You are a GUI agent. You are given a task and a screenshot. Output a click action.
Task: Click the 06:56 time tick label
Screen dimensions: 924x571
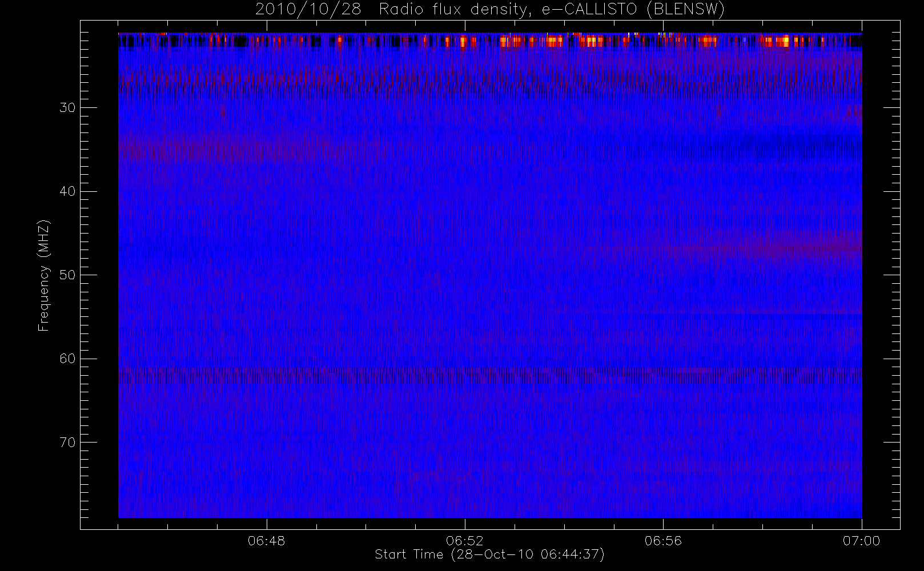coord(663,541)
